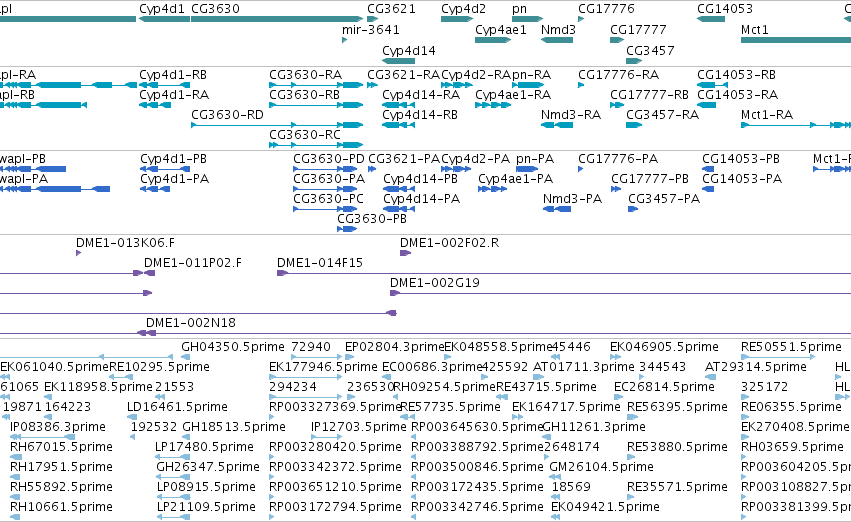Select EST RE10295.5prime
The width and height of the screenshot is (851, 522).
(x=160, y=367)
